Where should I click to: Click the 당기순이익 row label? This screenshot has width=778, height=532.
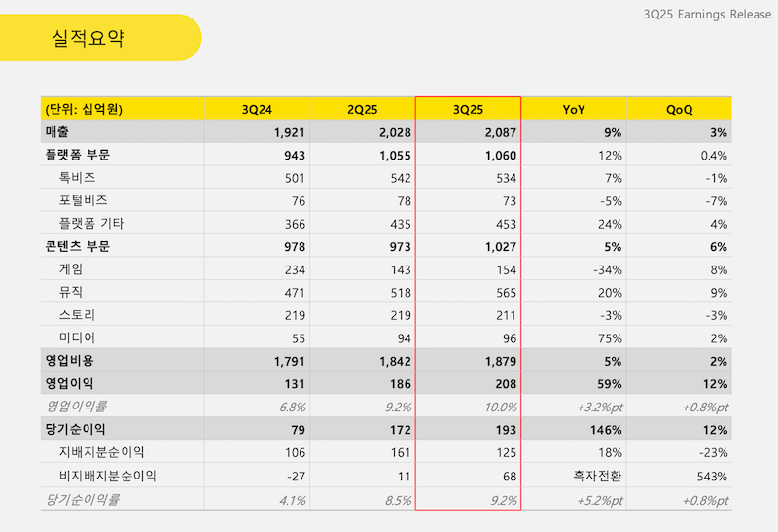pyautogui.click(x=75, y=429)
